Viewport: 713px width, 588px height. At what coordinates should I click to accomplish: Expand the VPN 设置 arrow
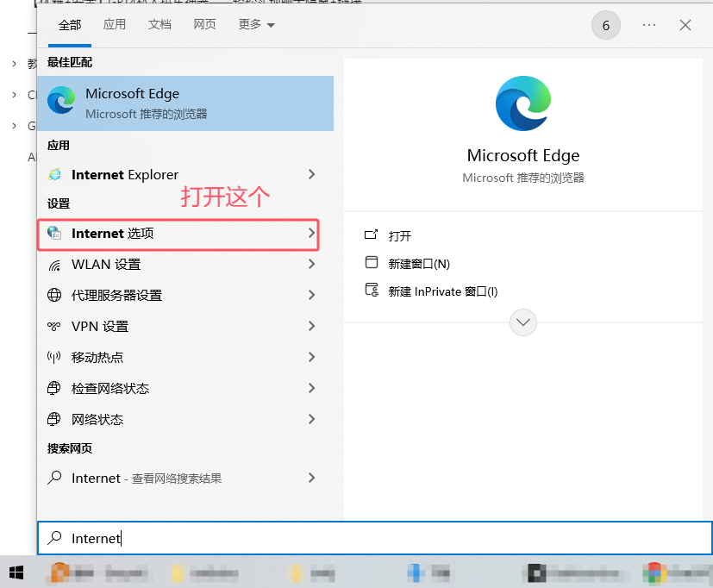coord(311,326)
